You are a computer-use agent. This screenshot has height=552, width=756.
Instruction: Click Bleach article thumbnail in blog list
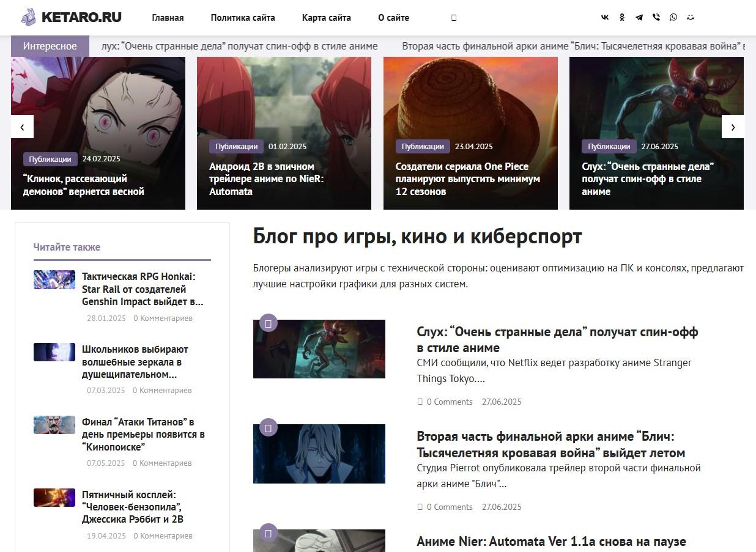point(319,454)
